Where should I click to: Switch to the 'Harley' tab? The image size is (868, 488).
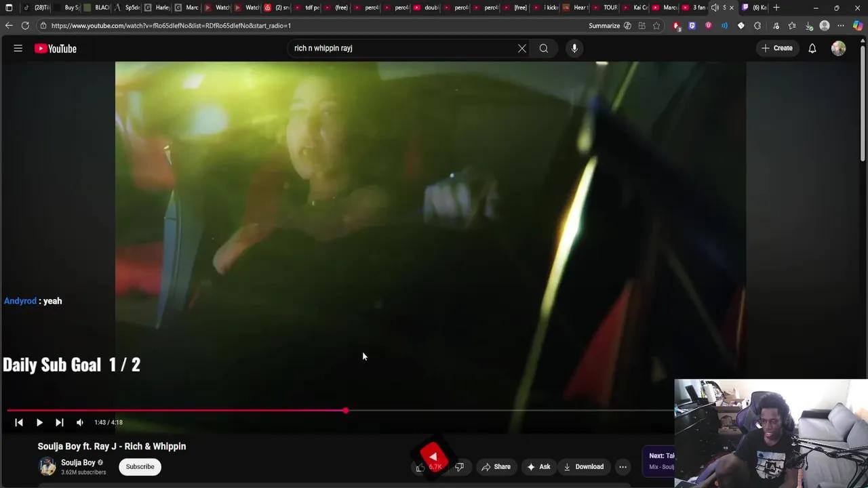click(x=157, y=7)
